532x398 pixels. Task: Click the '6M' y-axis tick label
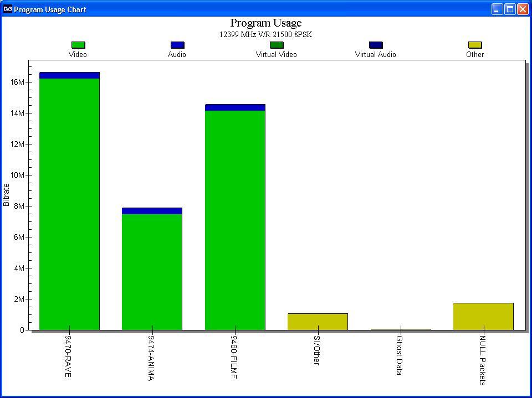click(x=19, y=237)
